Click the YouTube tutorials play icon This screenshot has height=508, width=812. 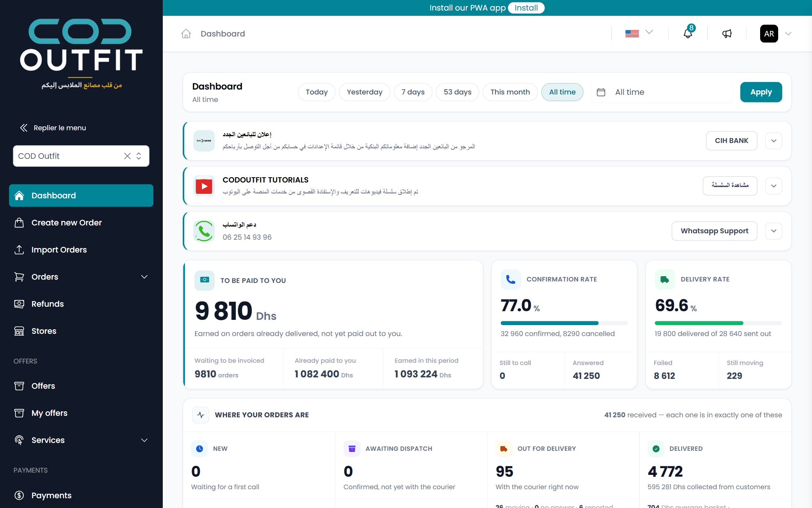coord(204,186)
